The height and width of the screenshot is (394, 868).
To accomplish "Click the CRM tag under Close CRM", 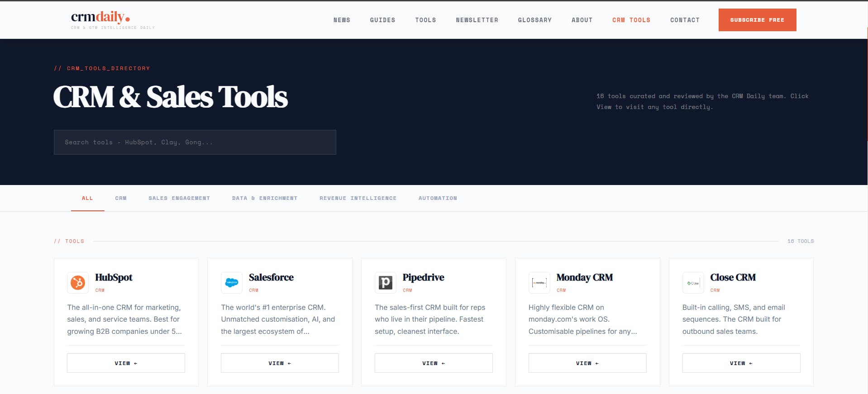I will [x=715, y=290].
